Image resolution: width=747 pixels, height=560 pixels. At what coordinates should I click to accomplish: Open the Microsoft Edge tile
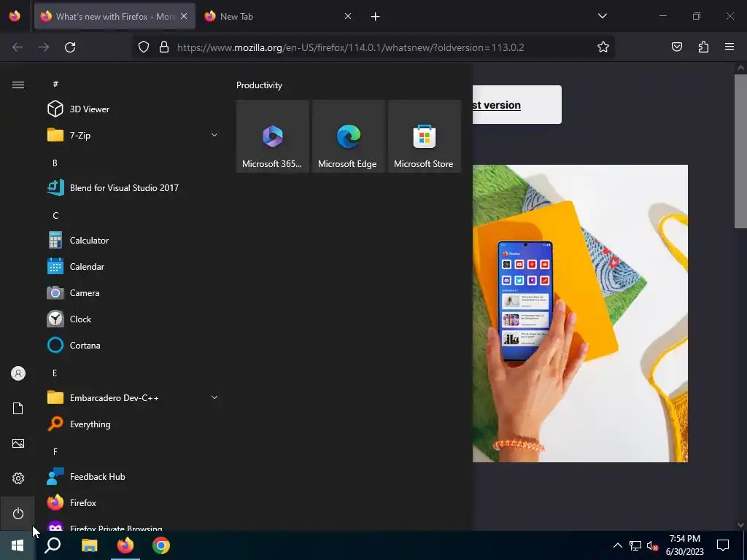pos(348,136)
